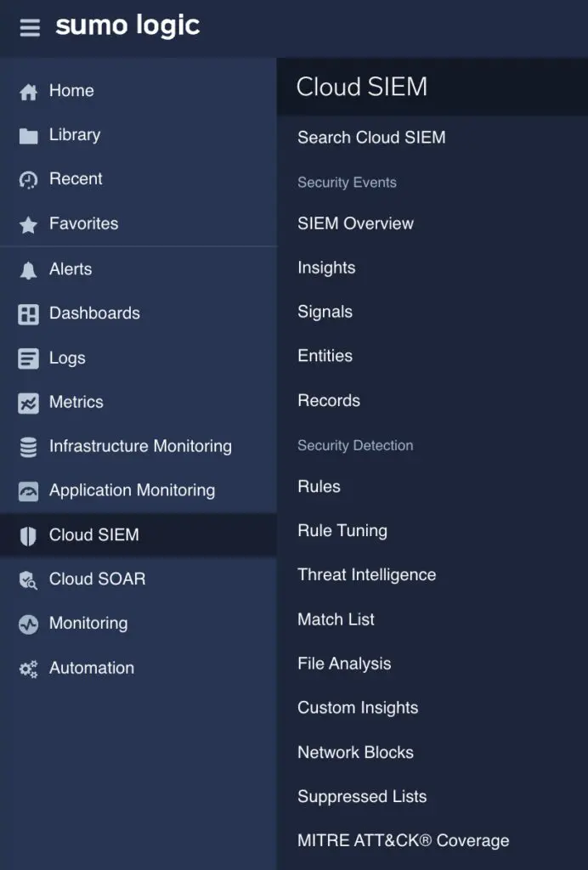Screen dimensions: 588x870
Task: Navigate to SIEM Overview
Action: (x=355, y=223)
